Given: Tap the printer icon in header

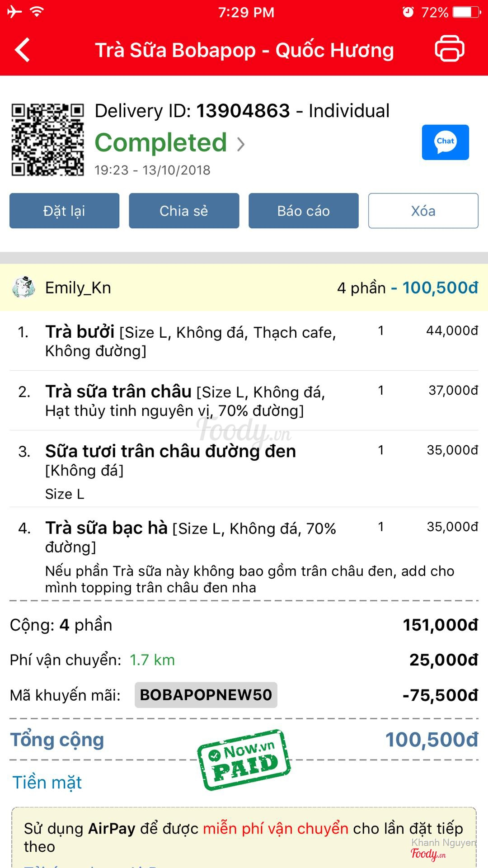Looking at the screenshot, I should tap(449, 49).
